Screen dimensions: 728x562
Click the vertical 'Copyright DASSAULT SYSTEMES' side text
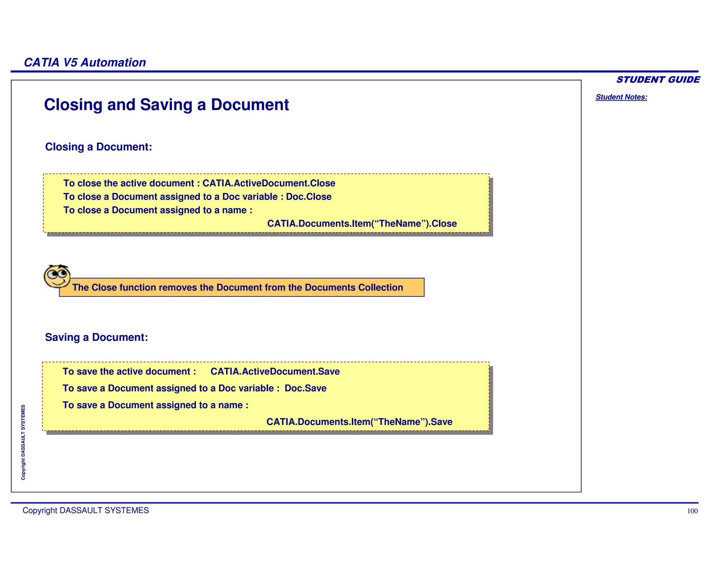point(23,442)
